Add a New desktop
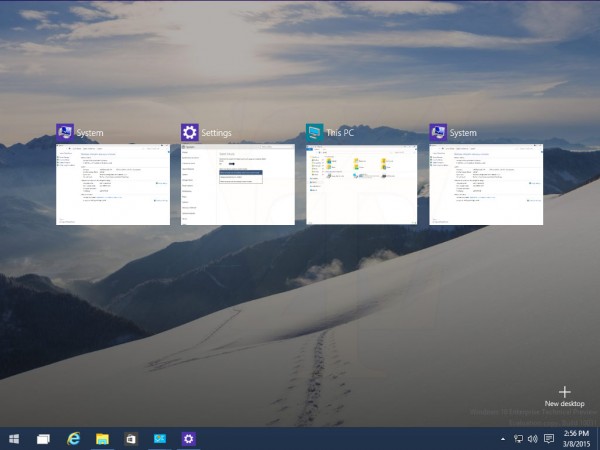600x450 pixels. 564,395
